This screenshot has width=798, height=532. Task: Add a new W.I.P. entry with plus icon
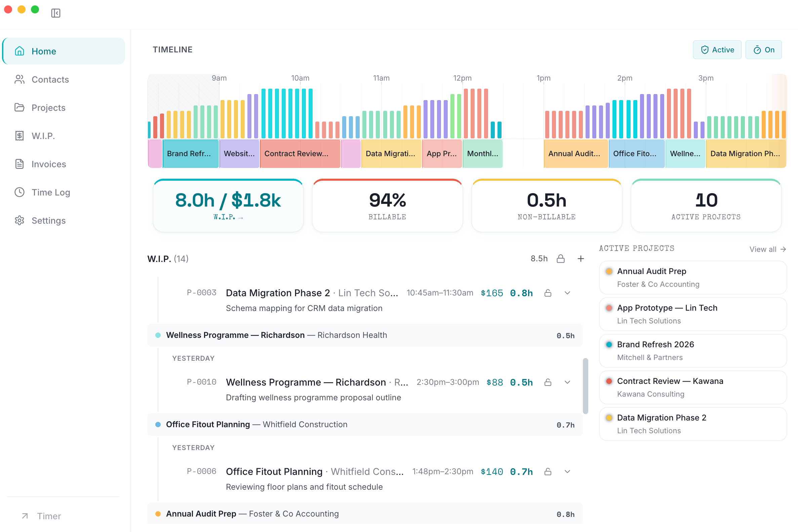581,259
